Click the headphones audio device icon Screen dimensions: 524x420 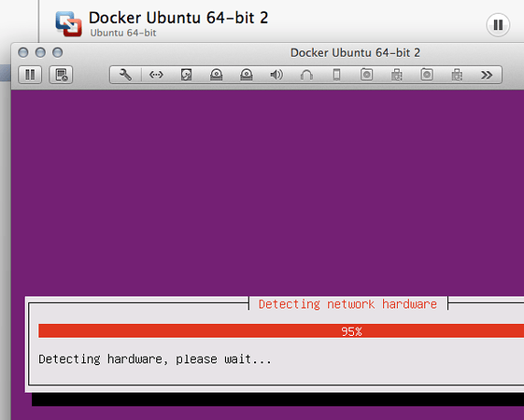306,75
